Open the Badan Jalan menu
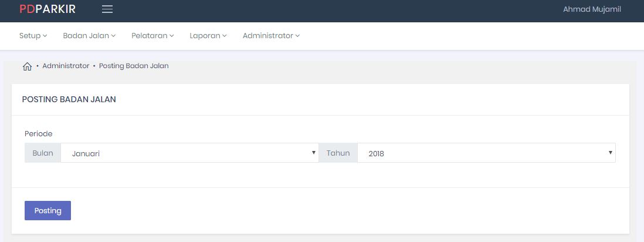The image size is (644, 242). click(x=86, y=36)
